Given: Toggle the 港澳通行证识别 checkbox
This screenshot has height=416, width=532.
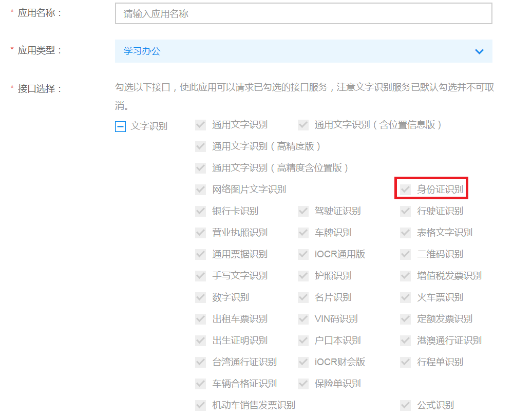Looking at the screenshot, I should (406, 341).
